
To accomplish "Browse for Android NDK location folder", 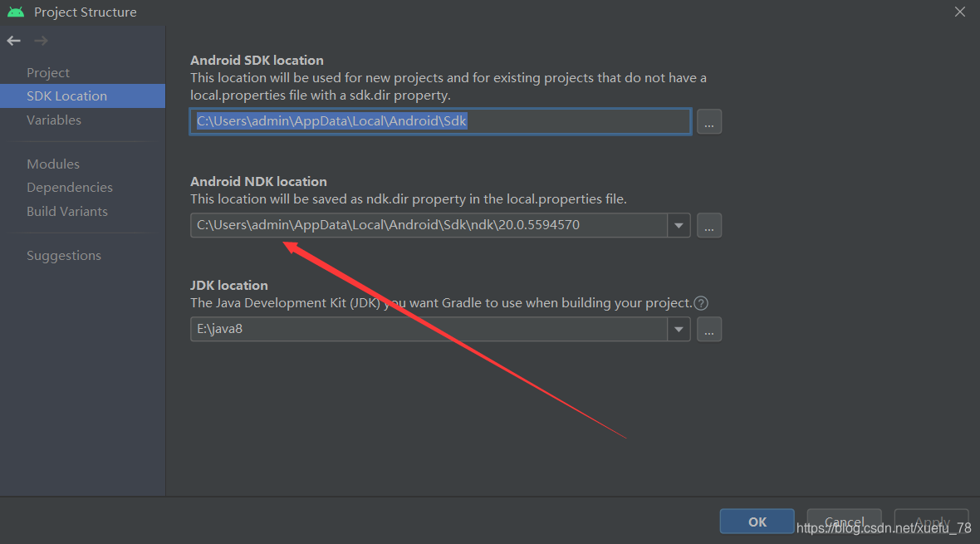I will click(x=708, y=225).
